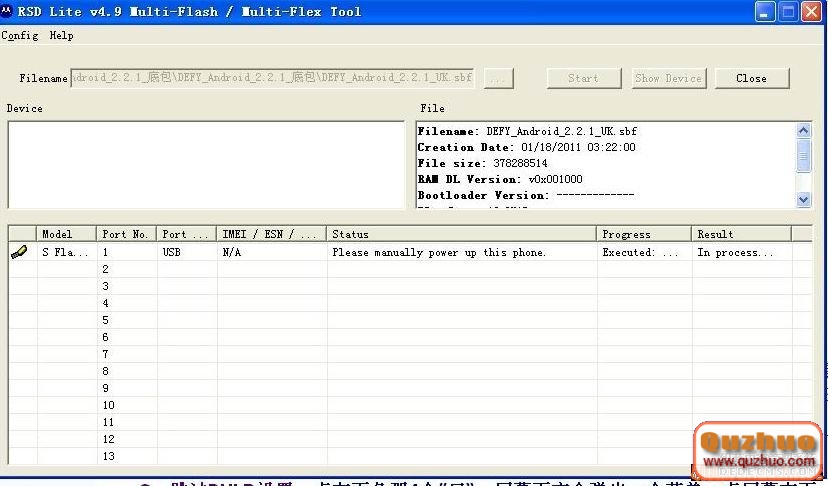Click the Status column header

point(460,234)
